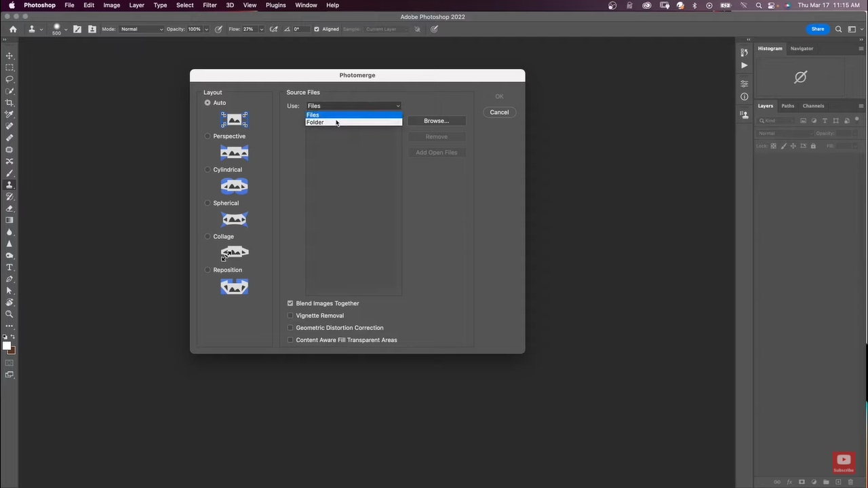Open the Info panel icon
The height and width of the screenshot is (488, 868).
click(x=744, y=96)
